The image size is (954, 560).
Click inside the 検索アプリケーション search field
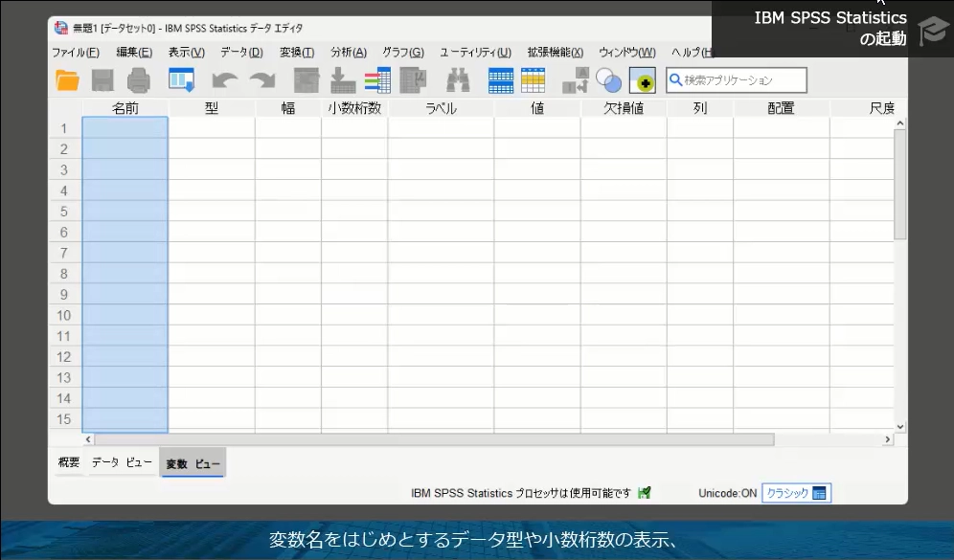point(738,79)
